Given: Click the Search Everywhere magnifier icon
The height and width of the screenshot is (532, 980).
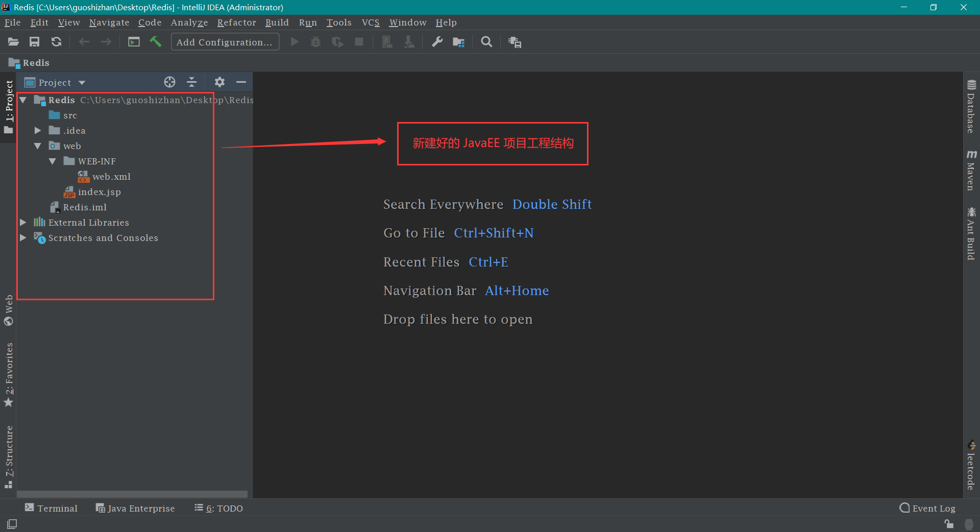Looking at the screenshot, I should point(486,42).
